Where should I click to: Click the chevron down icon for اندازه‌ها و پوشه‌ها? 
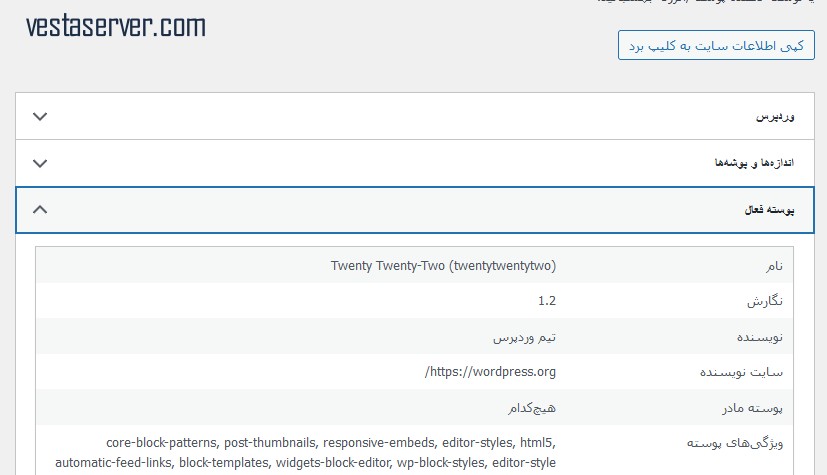point(40,163)
